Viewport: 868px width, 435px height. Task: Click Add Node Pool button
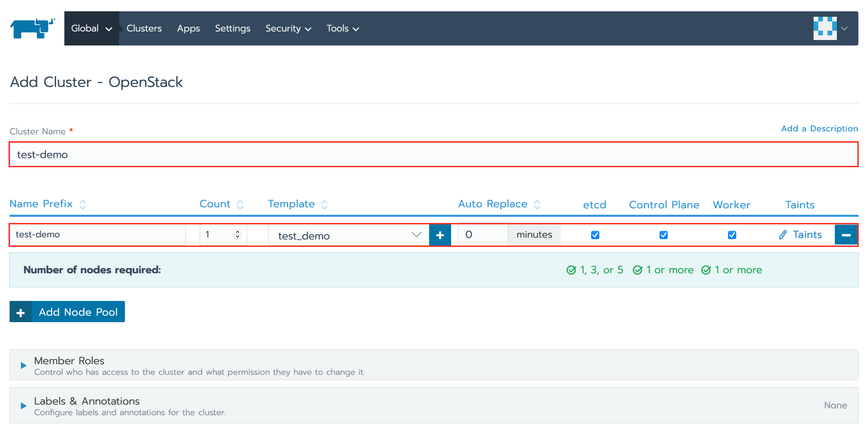67,312
